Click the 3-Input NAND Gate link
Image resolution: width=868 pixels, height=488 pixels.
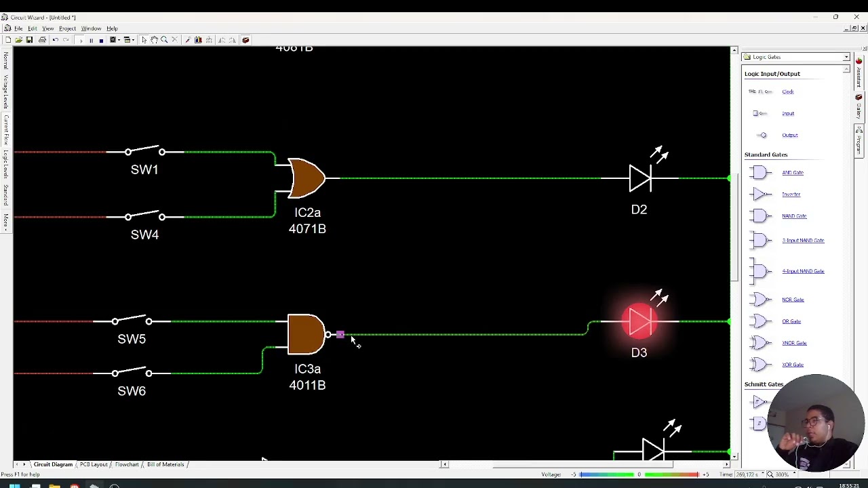pyautogui.click(x=803, y=241)
